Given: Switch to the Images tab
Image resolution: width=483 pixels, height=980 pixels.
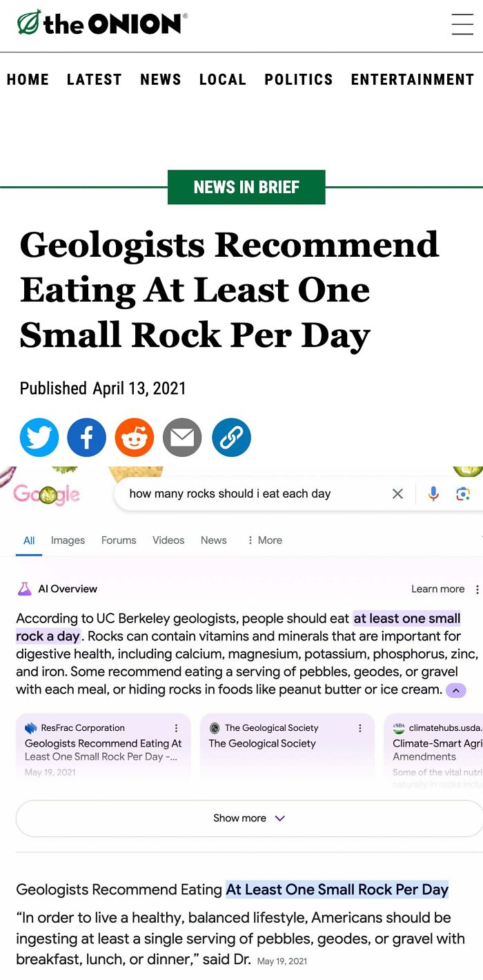Looking at the screenshot, I should pyautogui.click(x=68, y=540).
